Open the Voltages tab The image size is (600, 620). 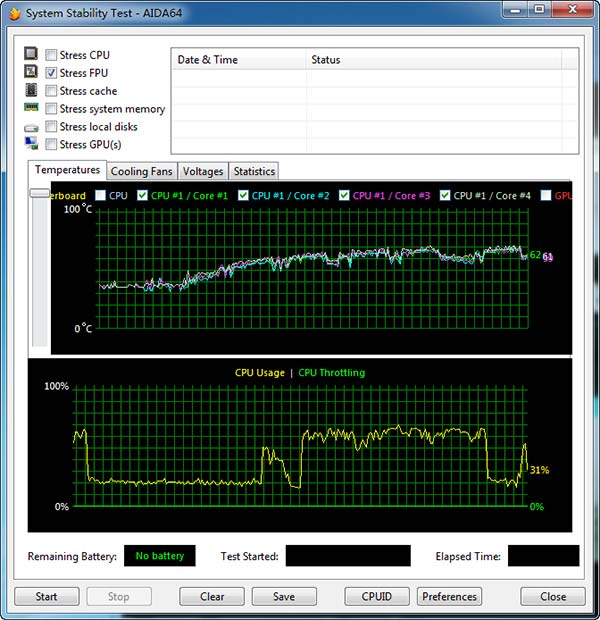point(203,172)
